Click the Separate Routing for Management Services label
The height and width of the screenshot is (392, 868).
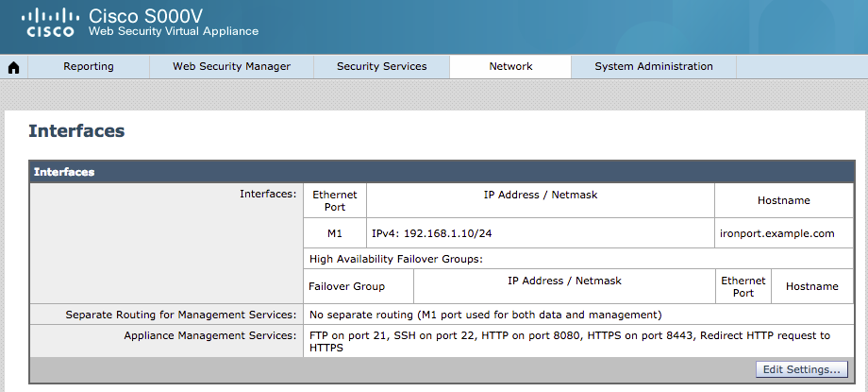coord(181,315)
